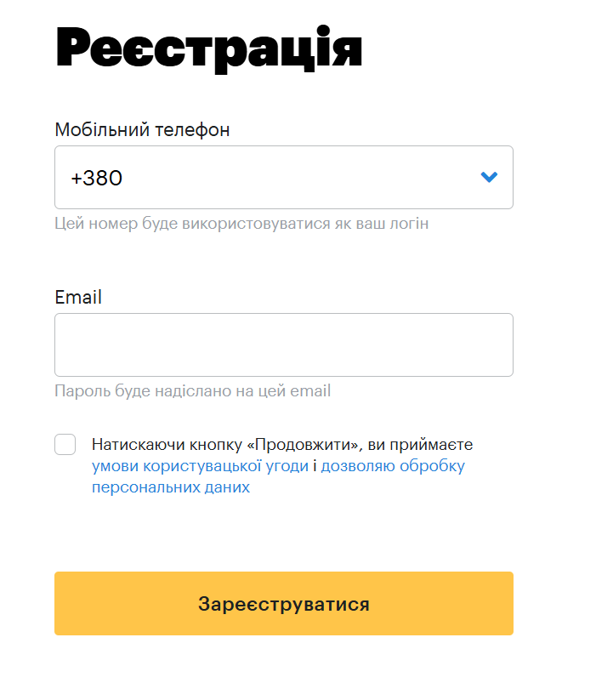Click the +380 phone prefix

(x=97, y=178)
